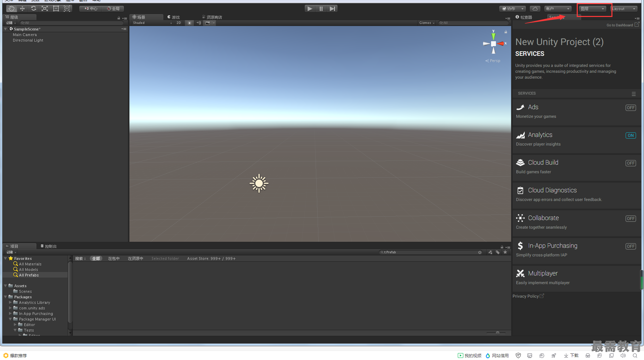Open the Shaded draw mode dropdown
Screen dimensions: 644x360
[x=152, y=23]
